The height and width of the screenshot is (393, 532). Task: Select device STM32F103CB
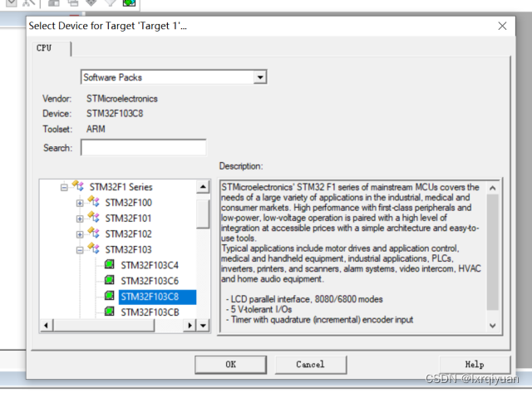click(x=150, y=312)
